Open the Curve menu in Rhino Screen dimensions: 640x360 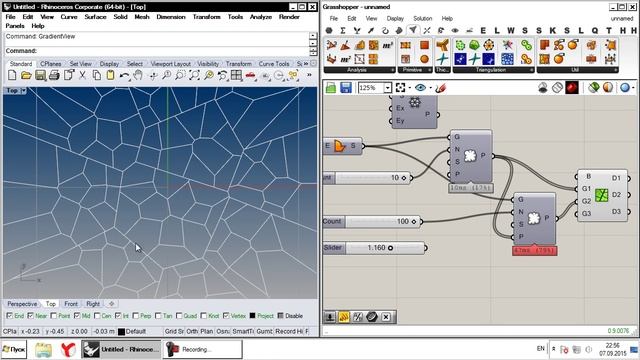pyautogui.click(x=69, y=17)
